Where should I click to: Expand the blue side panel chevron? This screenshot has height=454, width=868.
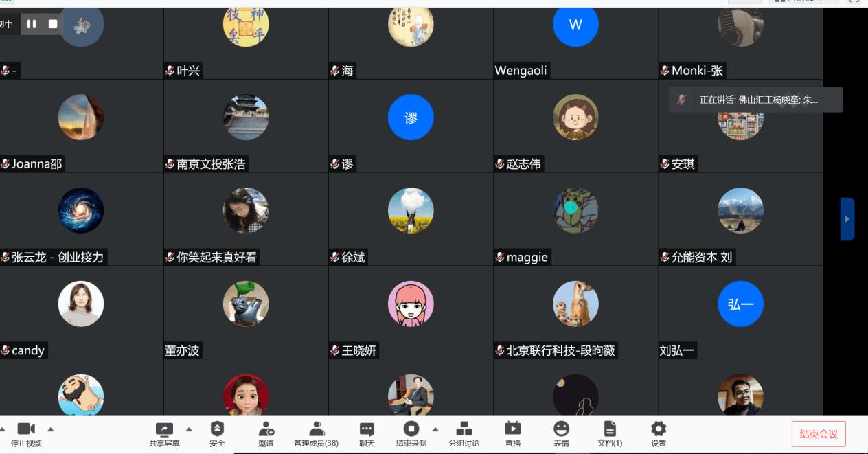pyautogui.click(x=847, y=220)
